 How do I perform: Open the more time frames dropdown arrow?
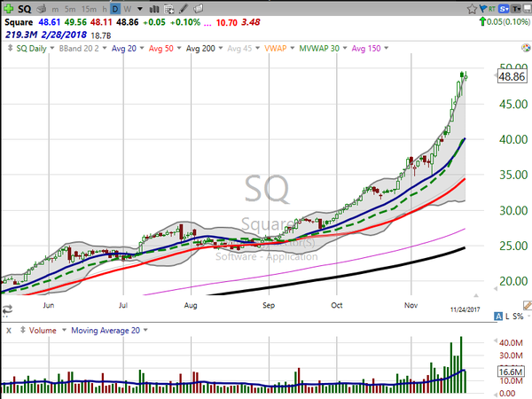140,9
